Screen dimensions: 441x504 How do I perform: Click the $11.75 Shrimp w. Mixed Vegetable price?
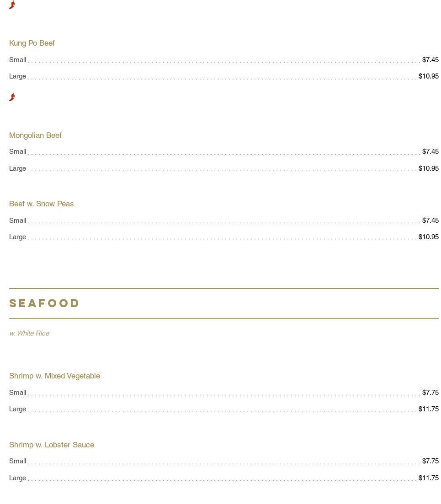(428, 409)
